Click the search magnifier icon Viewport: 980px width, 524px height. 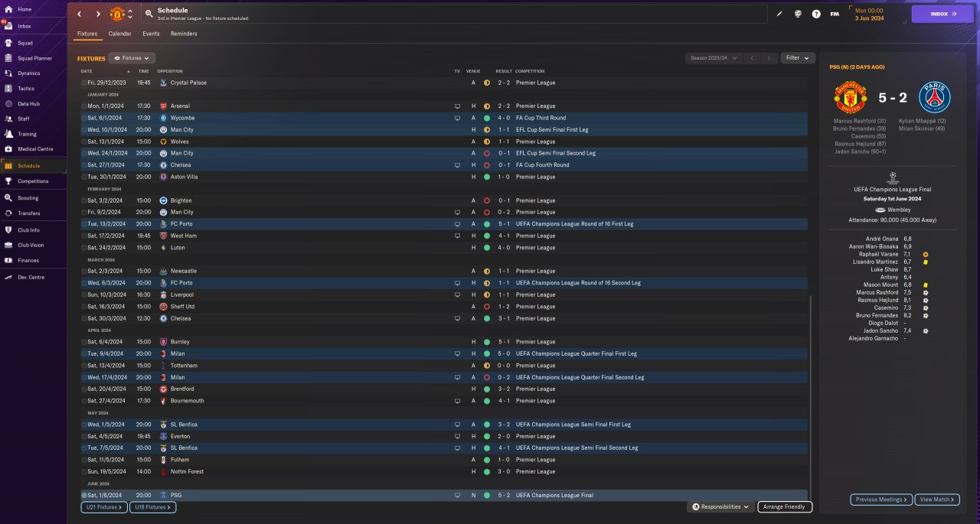pyautogui.click(x=148, y=14)
